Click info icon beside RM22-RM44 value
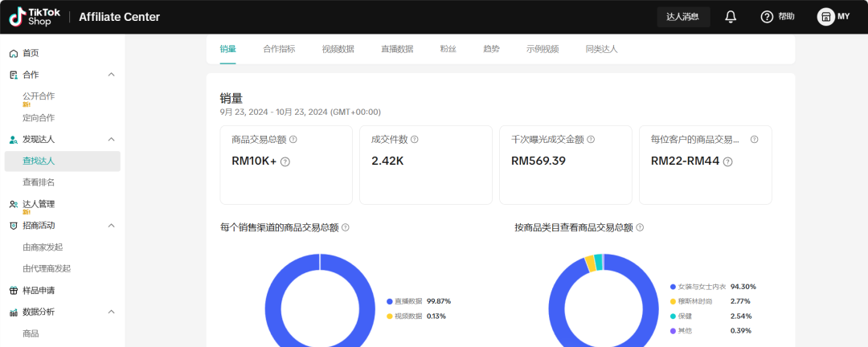The image size is (868, 347). 728,161
